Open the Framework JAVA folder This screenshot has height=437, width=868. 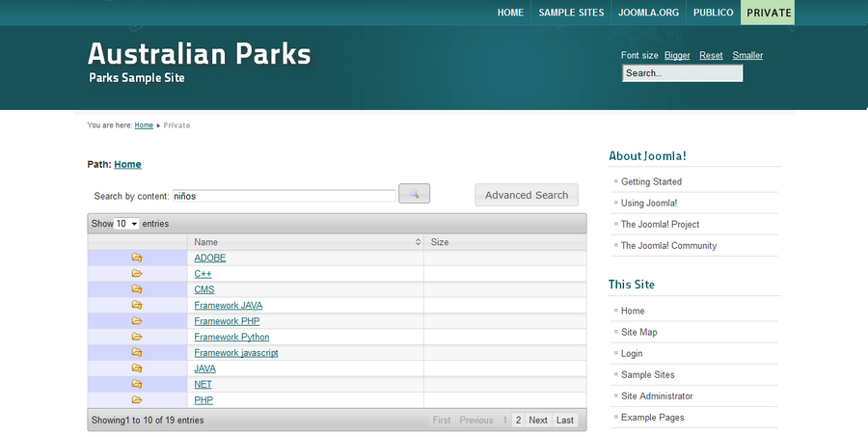coord(228,305)
